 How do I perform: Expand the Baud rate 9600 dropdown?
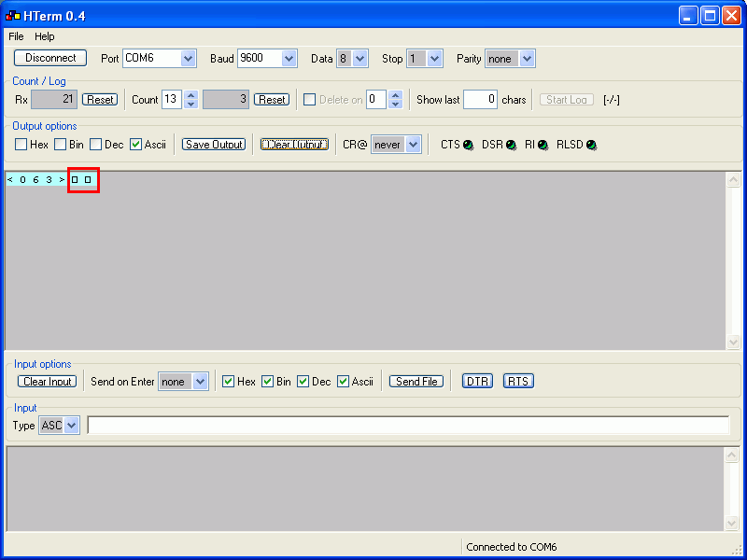click(289, 59)
